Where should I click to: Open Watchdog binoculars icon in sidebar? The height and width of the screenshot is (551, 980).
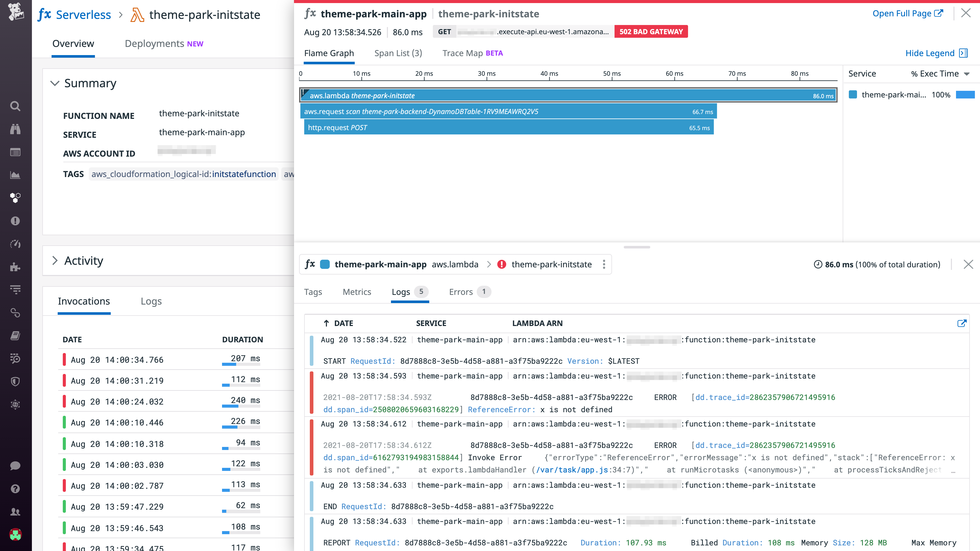click(x=15, y=129)
